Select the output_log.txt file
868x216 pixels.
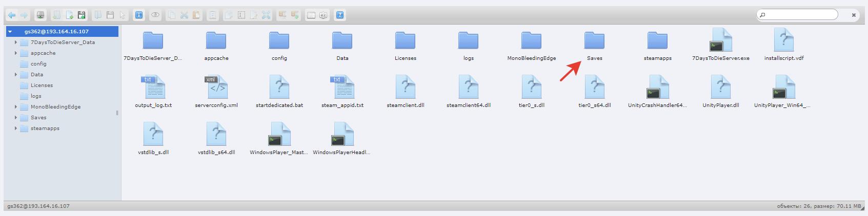(153, 92)
